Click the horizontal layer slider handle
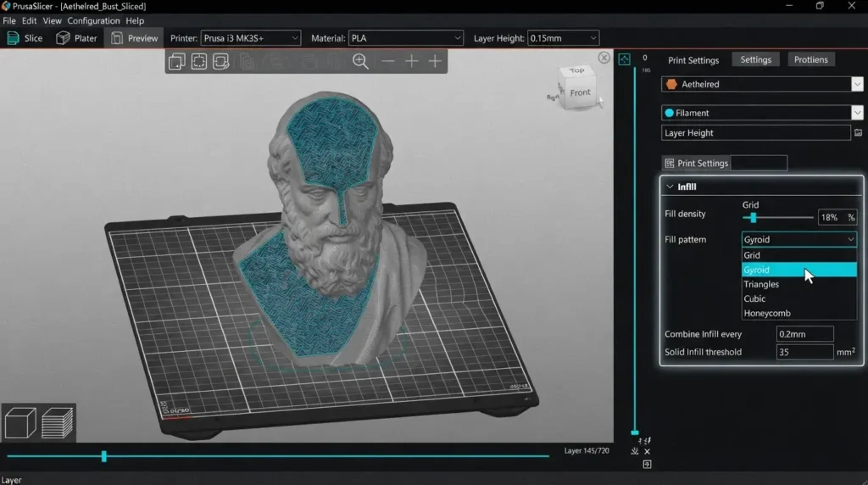 point(103,456)
